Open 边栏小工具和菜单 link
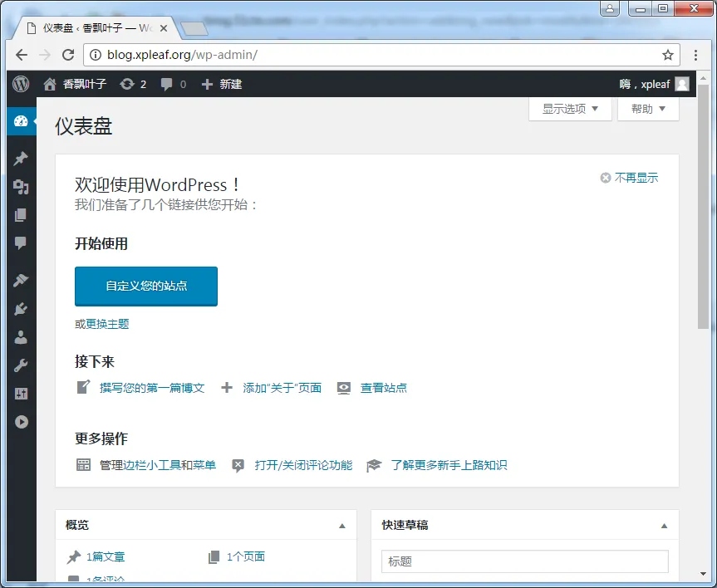Screen dimensions: 717x588 tap(169, 465)
